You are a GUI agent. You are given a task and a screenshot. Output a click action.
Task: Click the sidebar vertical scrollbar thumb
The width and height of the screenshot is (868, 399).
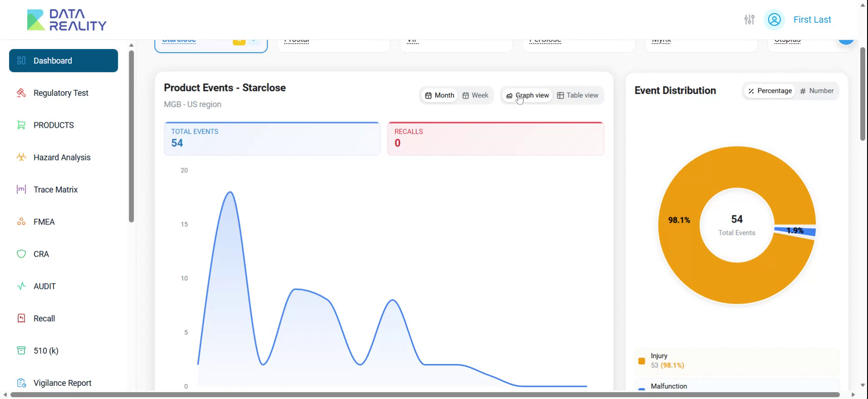click(x=131, y=136)
